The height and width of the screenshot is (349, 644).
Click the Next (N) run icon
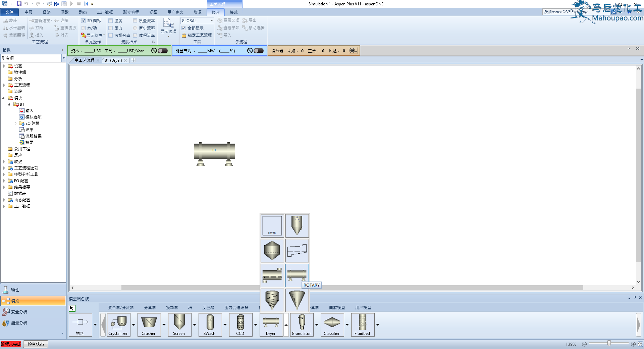[56, 4]
